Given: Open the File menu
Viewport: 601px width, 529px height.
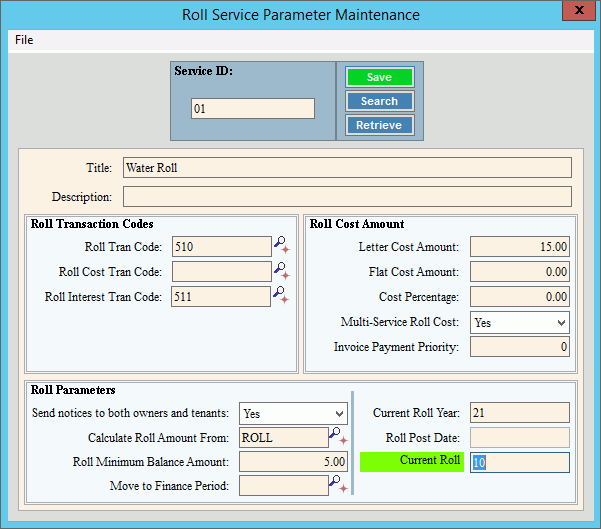Looking at the screenshot, I should click(x=24, y=40).
